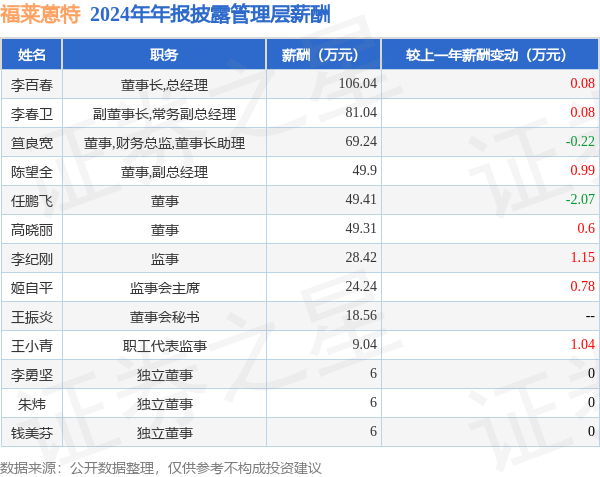
Task: Click the 职务 column header
Action: (x=164, y=55)
